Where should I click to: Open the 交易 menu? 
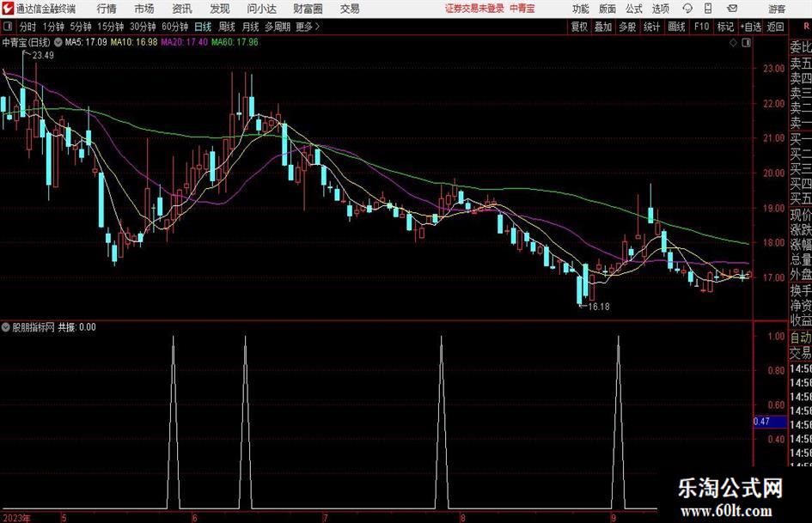350,9
